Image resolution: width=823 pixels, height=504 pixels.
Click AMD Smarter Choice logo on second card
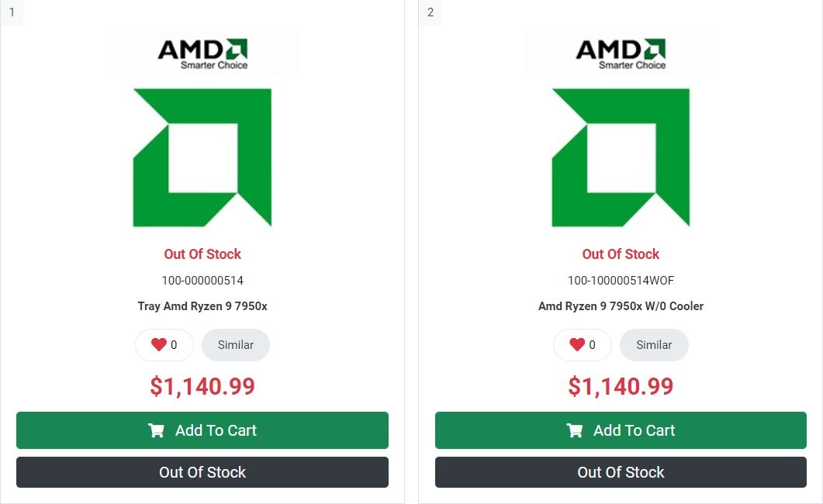(x=621, y=54)
